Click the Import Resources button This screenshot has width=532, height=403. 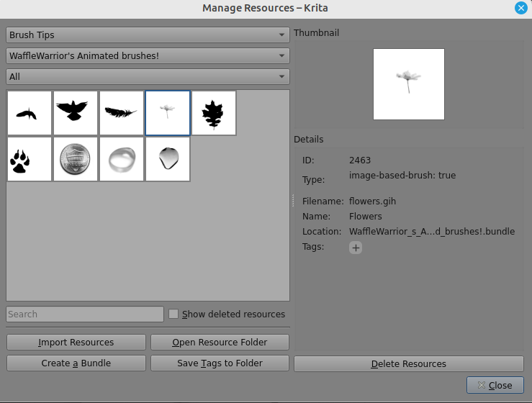click(x=76, y=343)
